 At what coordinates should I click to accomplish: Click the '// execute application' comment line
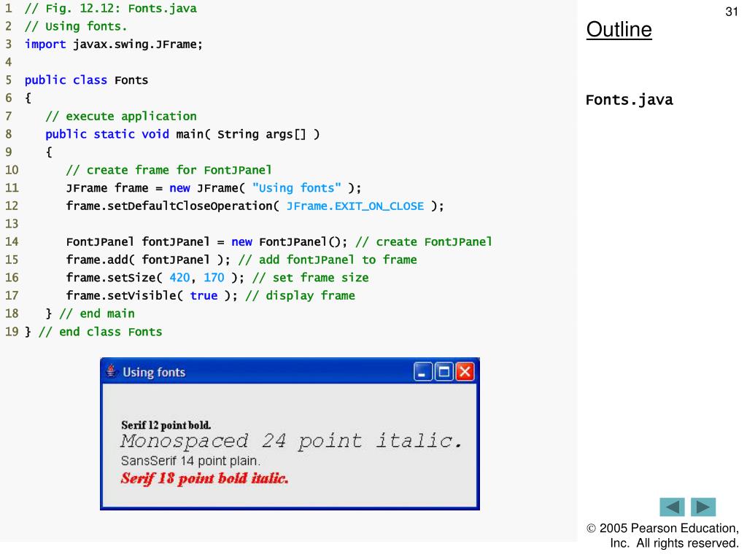pos(121,116)
